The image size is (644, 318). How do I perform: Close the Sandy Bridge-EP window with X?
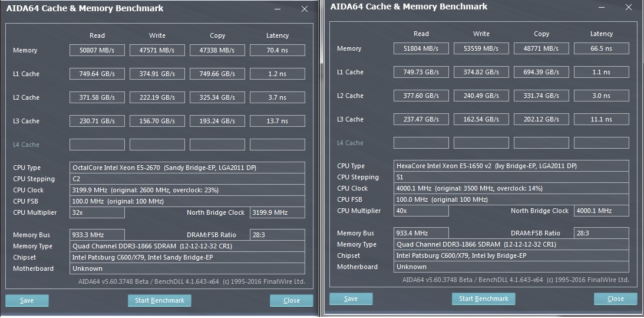[305, 9]
